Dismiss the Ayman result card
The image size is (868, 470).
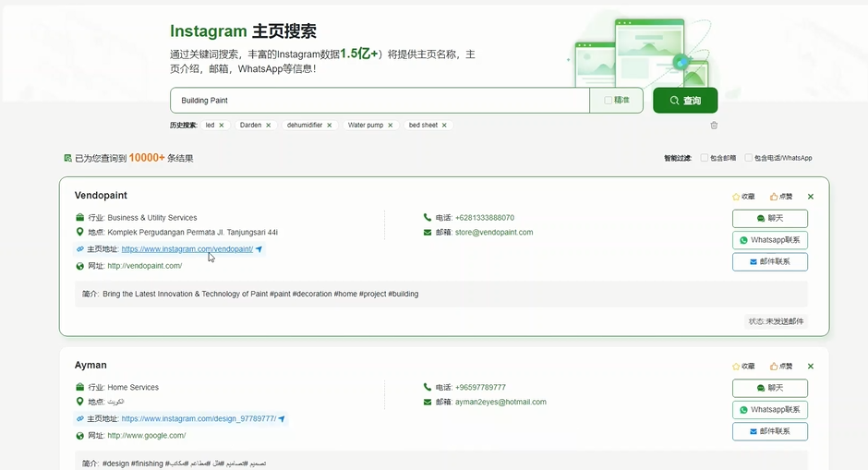tap(811, 367)
